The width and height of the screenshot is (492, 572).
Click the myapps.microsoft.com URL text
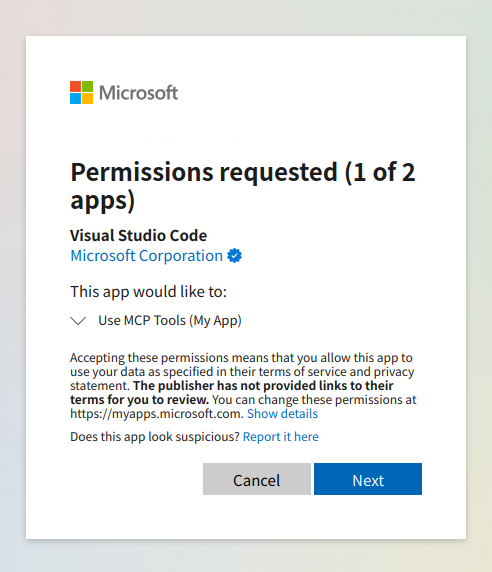coord(156,414)
